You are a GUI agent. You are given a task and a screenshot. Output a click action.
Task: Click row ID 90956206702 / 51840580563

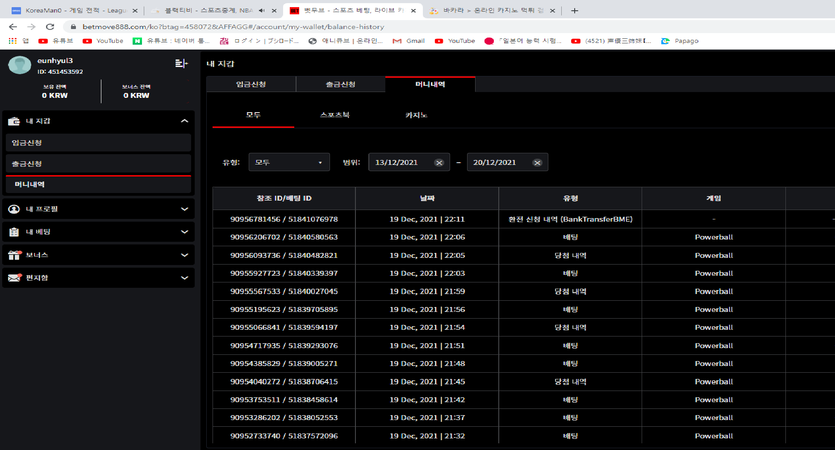click(284, 237)
